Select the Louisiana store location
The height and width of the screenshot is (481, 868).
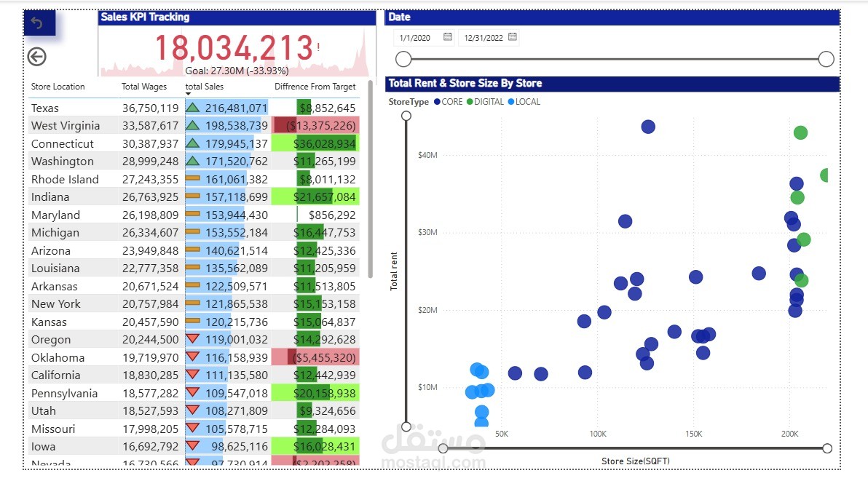[x=55, y=268]
